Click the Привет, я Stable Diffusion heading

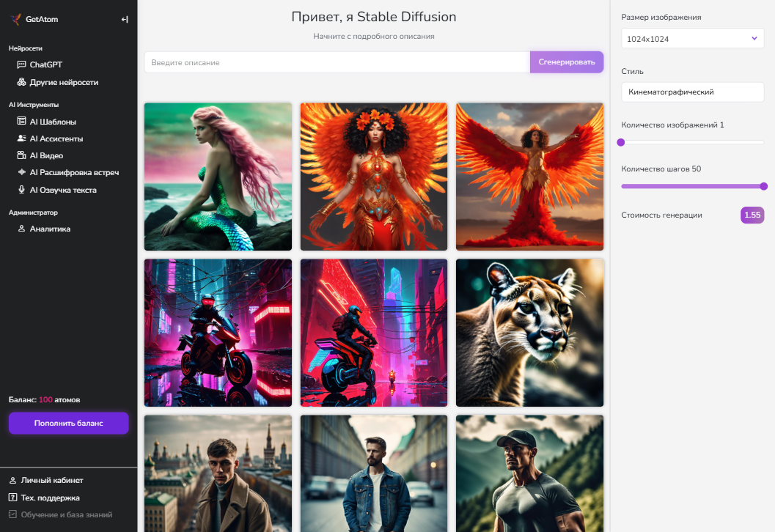[x=374, y=17]
